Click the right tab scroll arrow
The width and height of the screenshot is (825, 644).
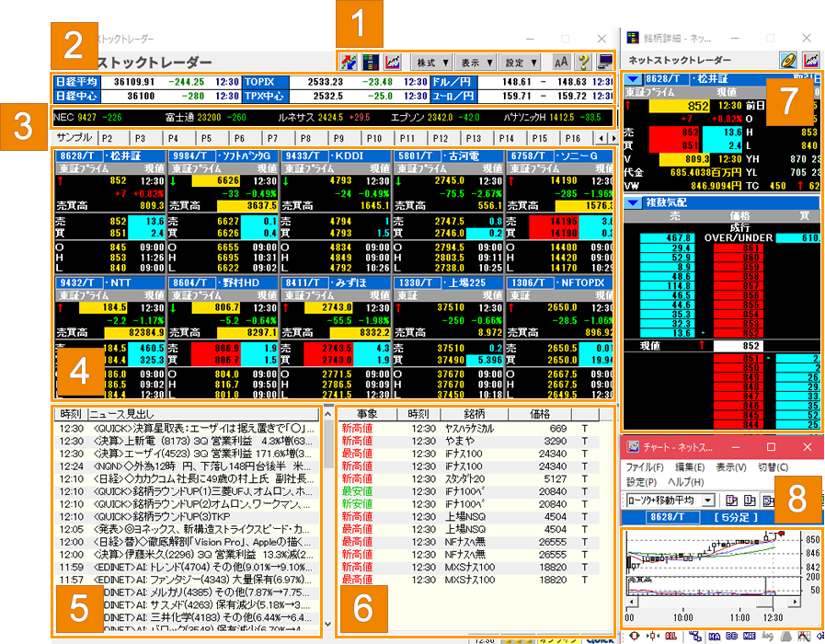[x=613, y=138]
